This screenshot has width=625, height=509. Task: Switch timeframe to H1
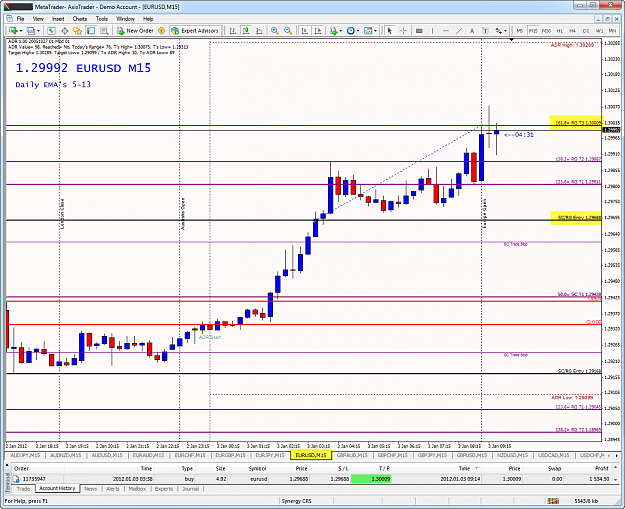pos(560,31)
